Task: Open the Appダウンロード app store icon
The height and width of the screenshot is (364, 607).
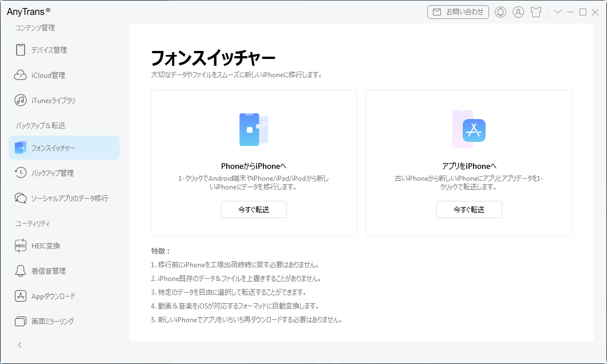Action: tap(21, 296)
